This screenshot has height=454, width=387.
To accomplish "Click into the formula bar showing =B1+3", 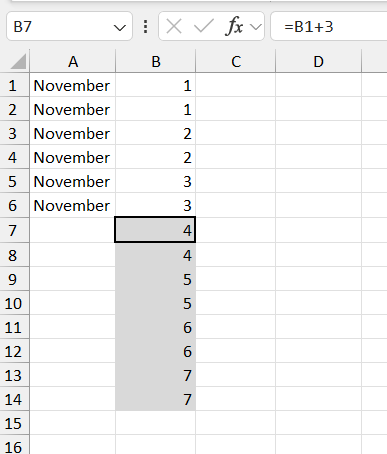I will [x=329, y=26].
